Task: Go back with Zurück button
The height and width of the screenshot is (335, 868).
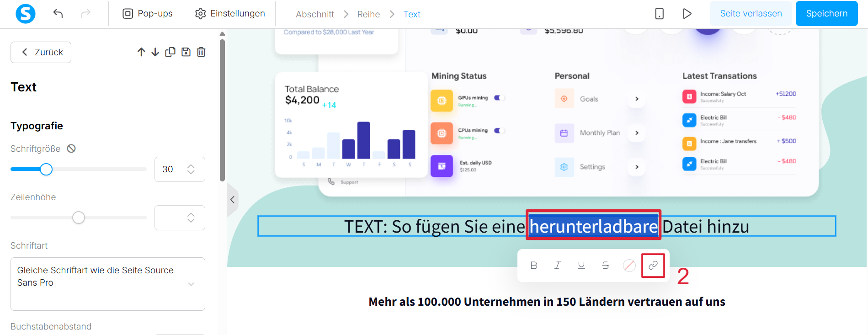Action: (41, 52)
